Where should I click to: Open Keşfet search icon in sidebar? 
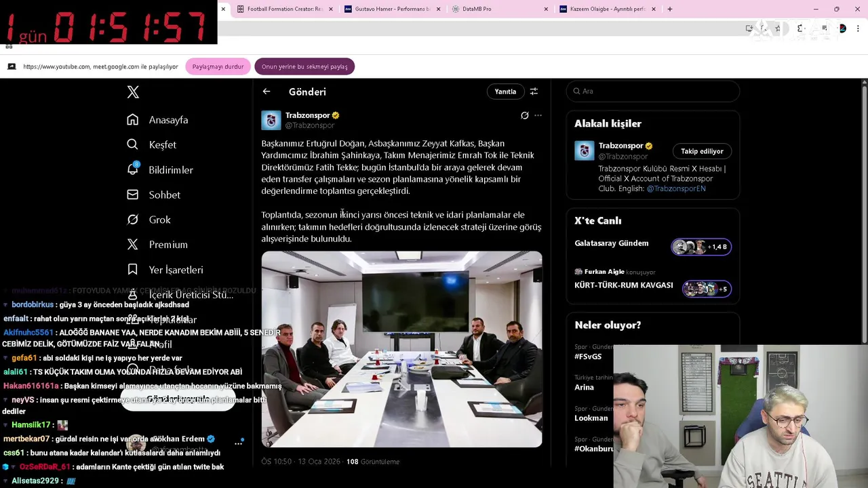tap(133, 144)
